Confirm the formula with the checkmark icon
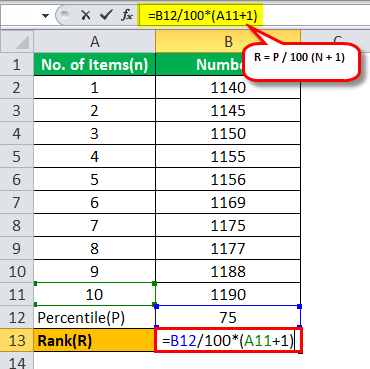The image size is (370, 369). 106,15
